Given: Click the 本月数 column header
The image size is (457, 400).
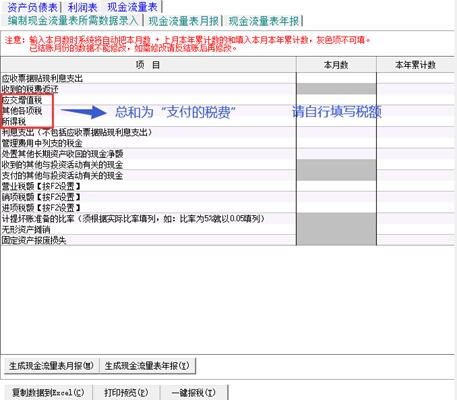Looking at the screenshot, I should pos(336,65).
